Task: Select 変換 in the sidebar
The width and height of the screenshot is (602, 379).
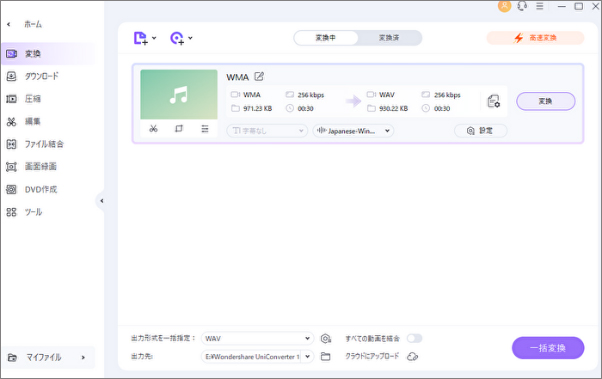Action: coord(48,54)
